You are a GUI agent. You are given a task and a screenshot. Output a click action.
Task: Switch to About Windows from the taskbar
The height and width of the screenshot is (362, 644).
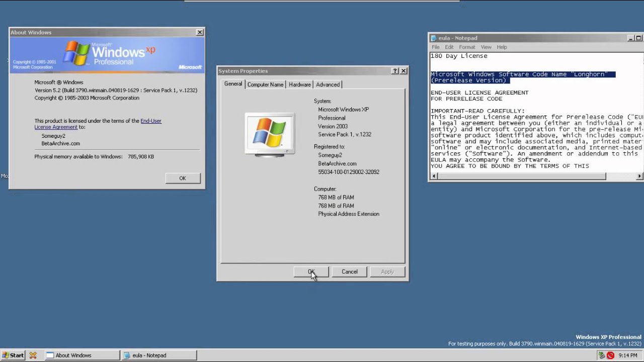coord(83,355)
